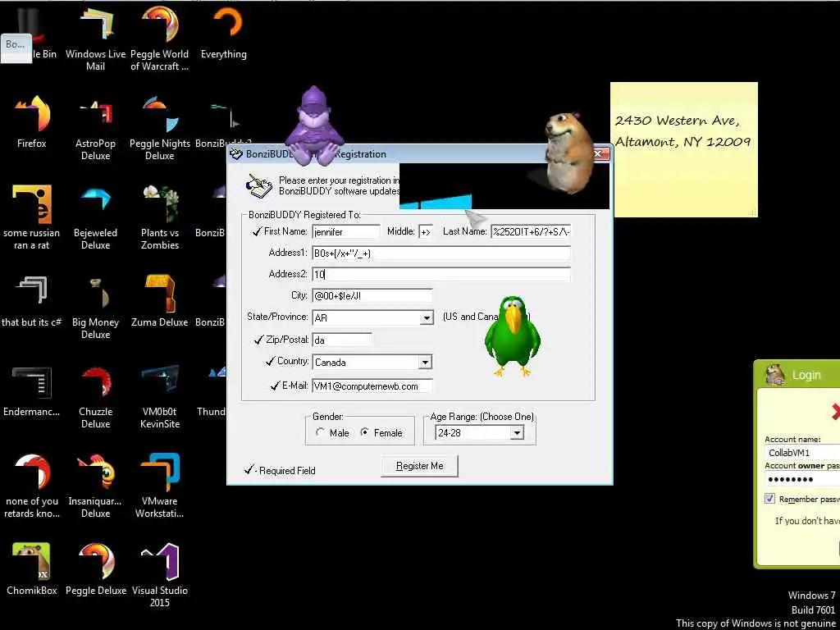Click the 'Bo...' taskbar preview thumbnail
Image resolution: width=840 pixels, height=630 pixels.
[16, 48]
